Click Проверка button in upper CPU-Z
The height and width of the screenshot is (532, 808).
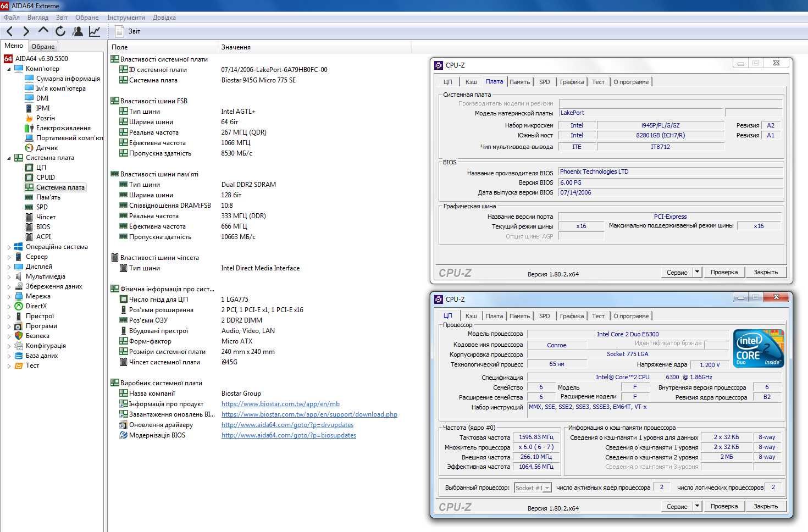pos(724,272)
